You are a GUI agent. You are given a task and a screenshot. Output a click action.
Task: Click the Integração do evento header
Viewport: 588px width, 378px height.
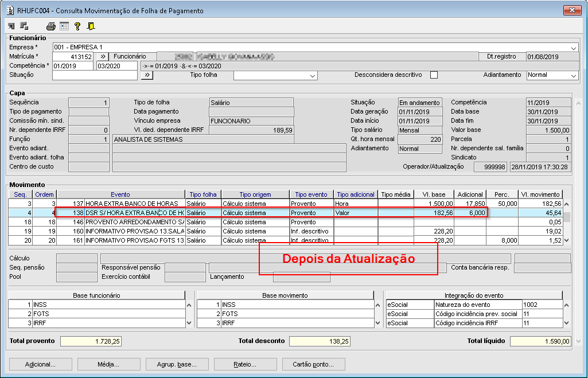click(x=474, y=295)
